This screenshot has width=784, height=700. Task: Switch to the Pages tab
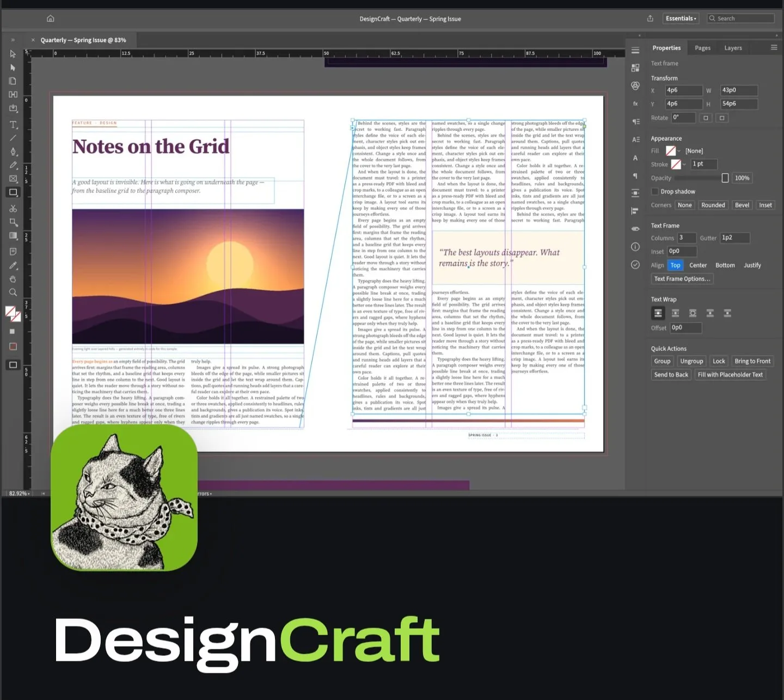click(x=703, y=48)
